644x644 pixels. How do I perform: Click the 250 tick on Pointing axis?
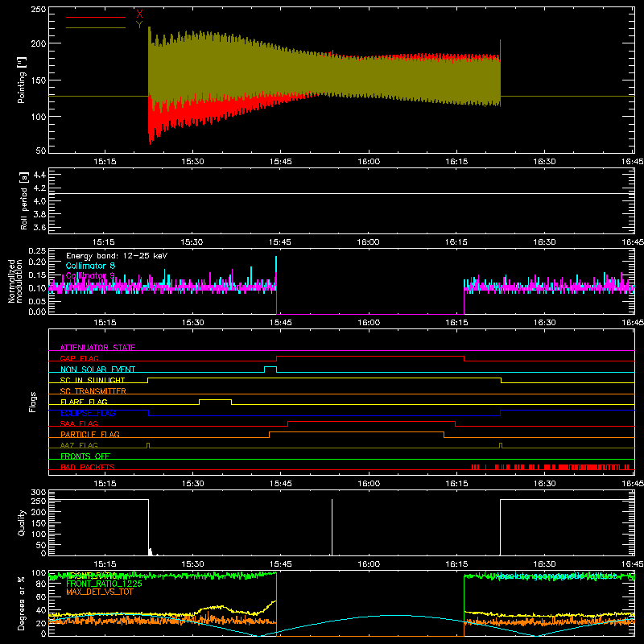tap(38, 10)
